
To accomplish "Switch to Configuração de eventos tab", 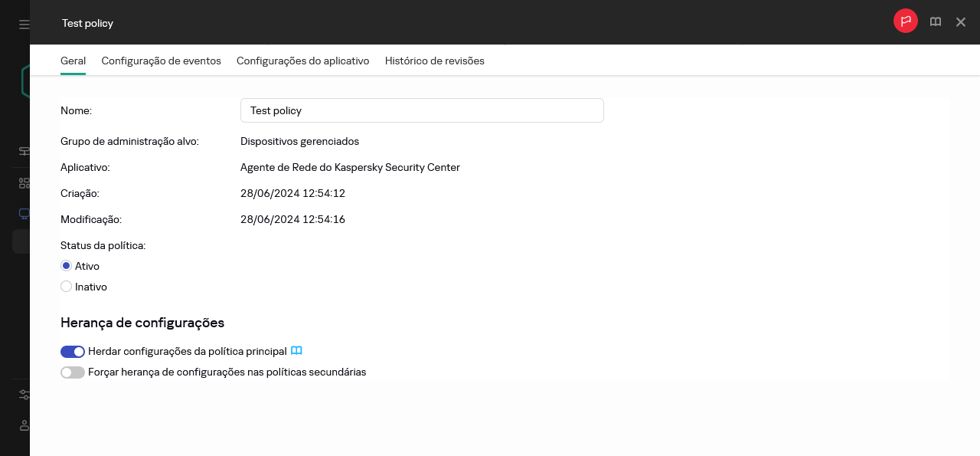I will tap(162, 61).
